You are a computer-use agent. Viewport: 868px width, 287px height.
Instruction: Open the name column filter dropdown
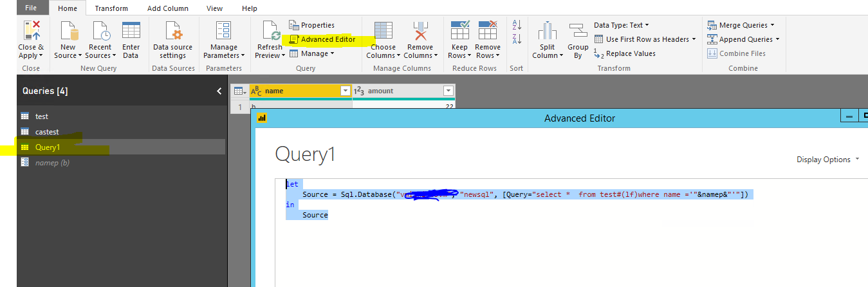346,91
